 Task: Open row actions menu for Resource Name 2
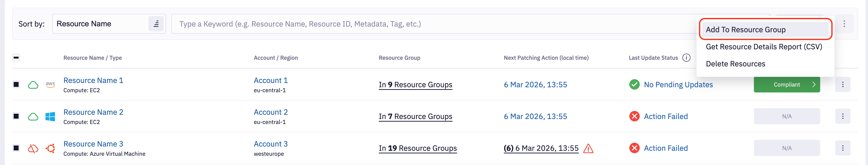click(842, 116)
